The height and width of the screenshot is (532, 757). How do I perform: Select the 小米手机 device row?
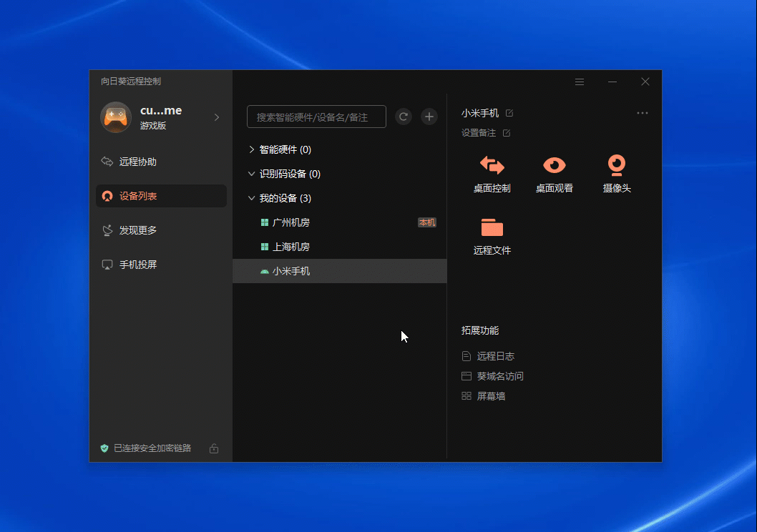point(340,271)
